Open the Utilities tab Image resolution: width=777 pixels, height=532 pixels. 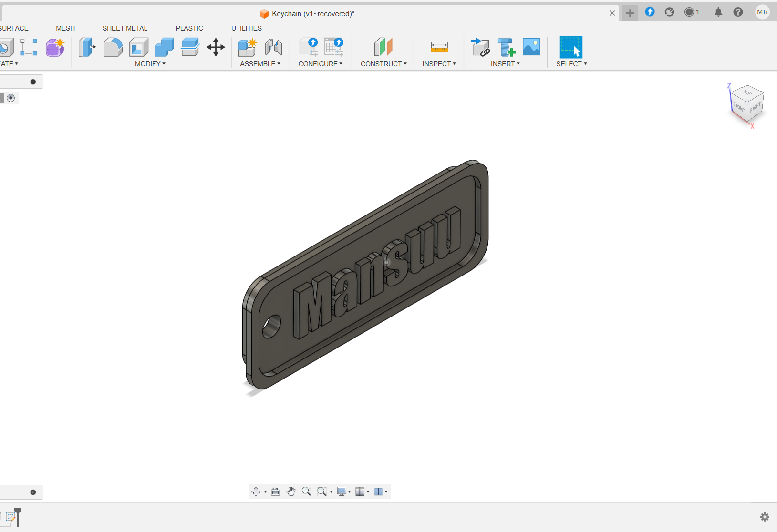246,28
